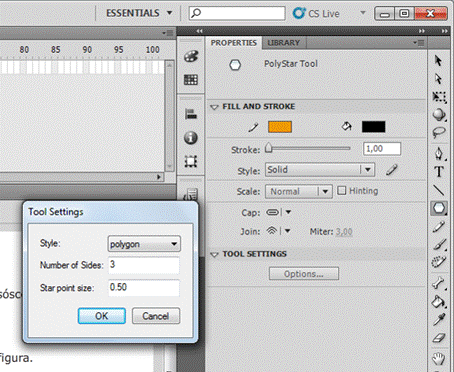Open the Color panel palette icon
The image size is (454, 372).
pyautogui.click(x=191, y=56)
